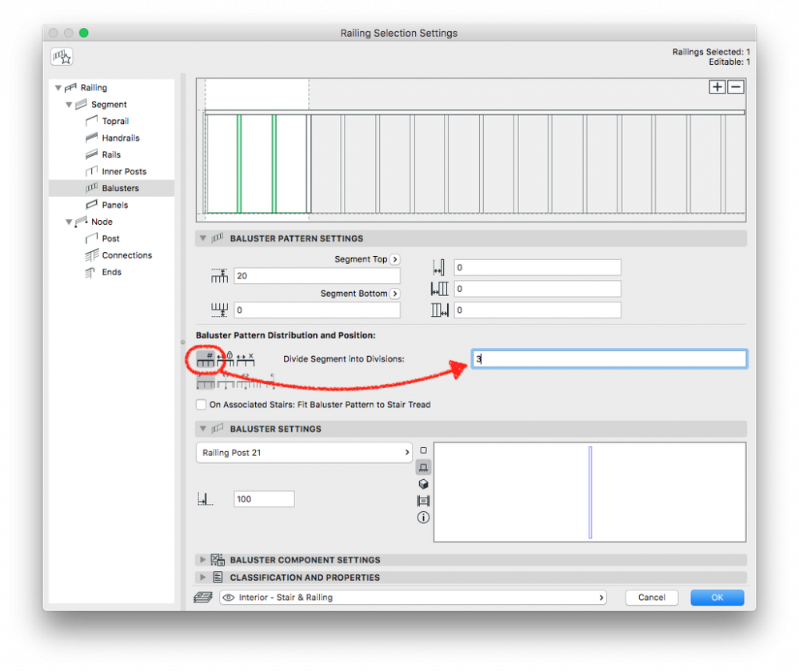Expand Baluster Component Settings panel
This screenshot has height=672, width=799.
pos(203,560)
